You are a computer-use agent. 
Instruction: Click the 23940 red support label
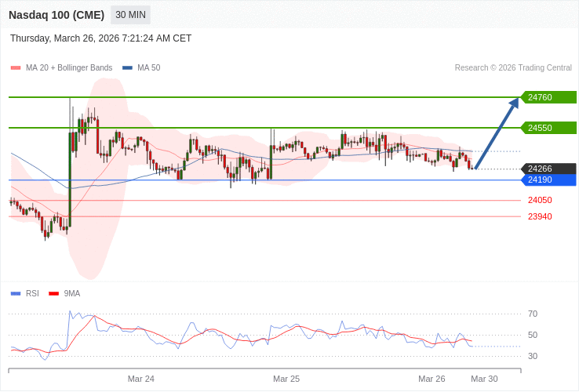coord(540,217)
